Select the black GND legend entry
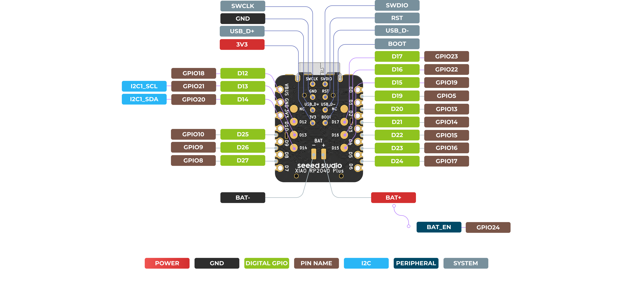Viewport: 644px width, 298px height. pyautogui.click(x=217, y=263)
